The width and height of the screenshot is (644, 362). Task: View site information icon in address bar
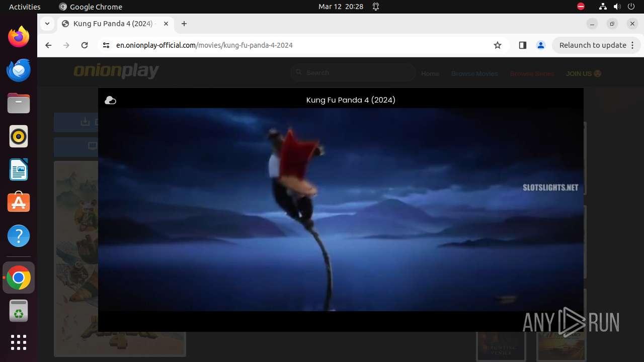tap(106, 45)
